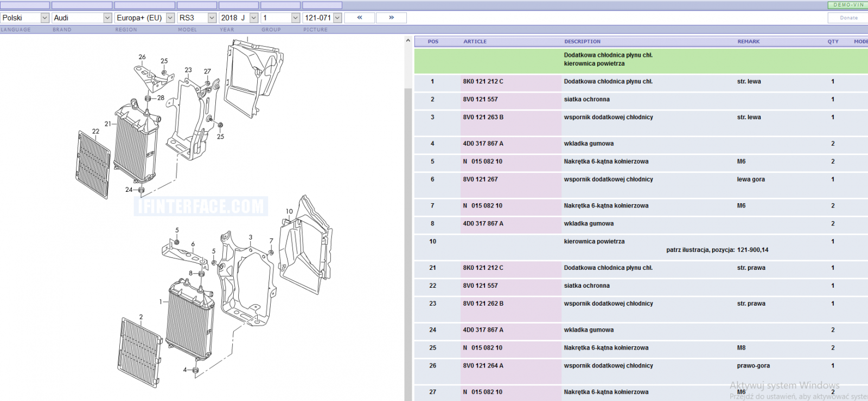Open the Brand dropdown showing Audi
Screen dimensions: 868x401
point(82,18)
